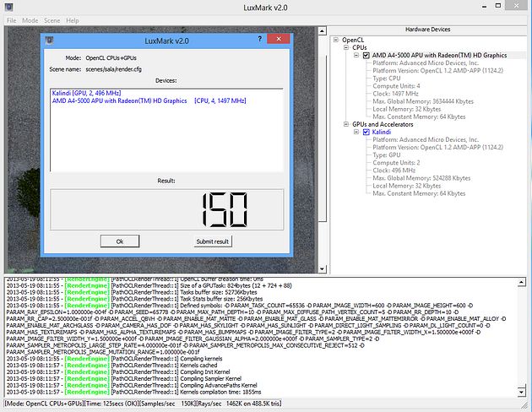
Task: Click 'OpenCL CPUs+GPUs' mode text in dialog
Action: click(111, 58)
